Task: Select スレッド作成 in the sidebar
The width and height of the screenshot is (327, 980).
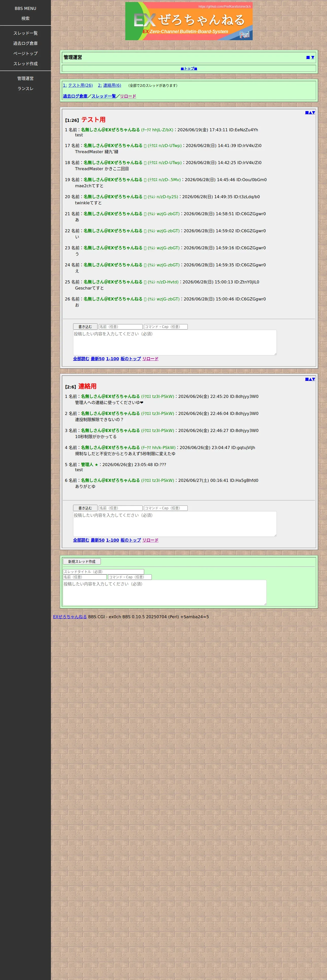Action: click(x=25, y=64)
